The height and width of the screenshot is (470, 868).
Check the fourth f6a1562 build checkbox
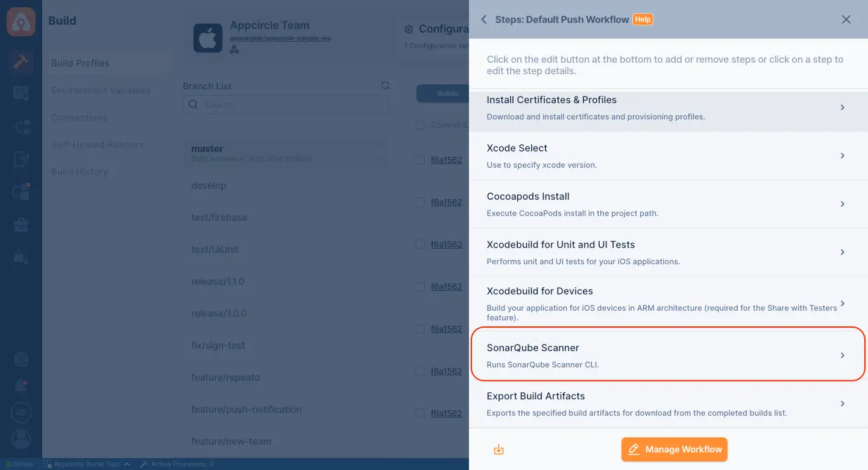[420, 287]
